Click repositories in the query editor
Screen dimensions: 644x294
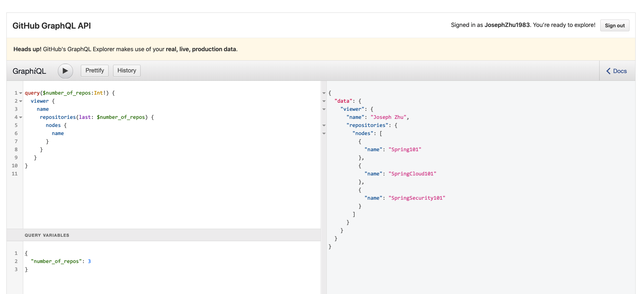tap(58, 117)
